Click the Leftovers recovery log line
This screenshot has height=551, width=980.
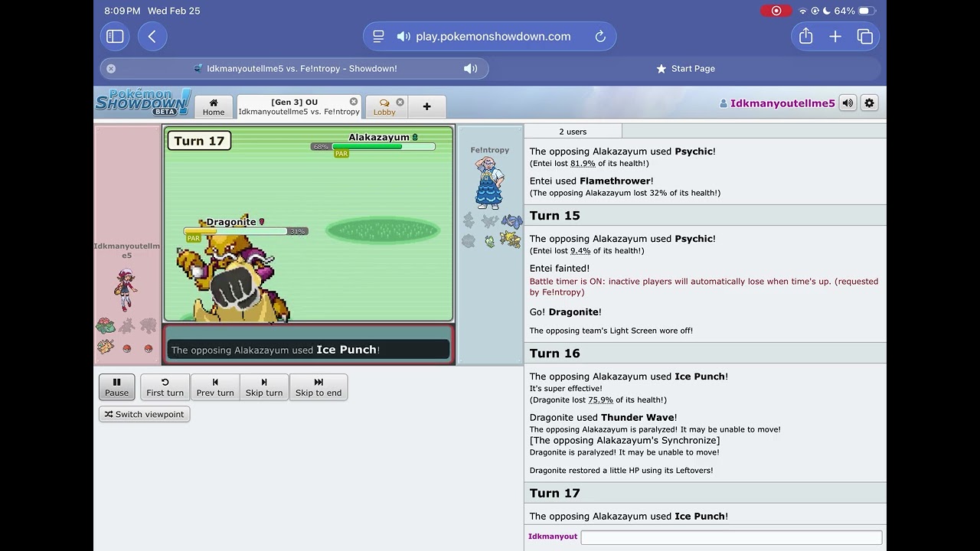tap(621, 471)
